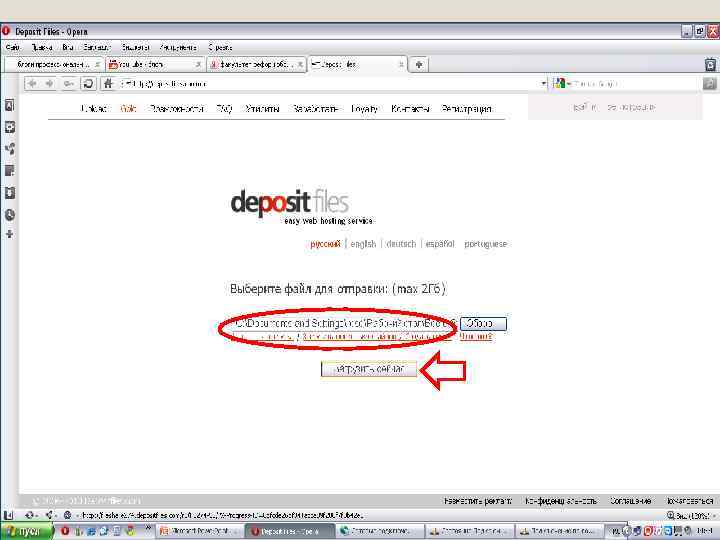The width and height of the screenshot is (720, 540).
Task: Open Opera sidebar Notes panel icon
Action: (10, 171)
